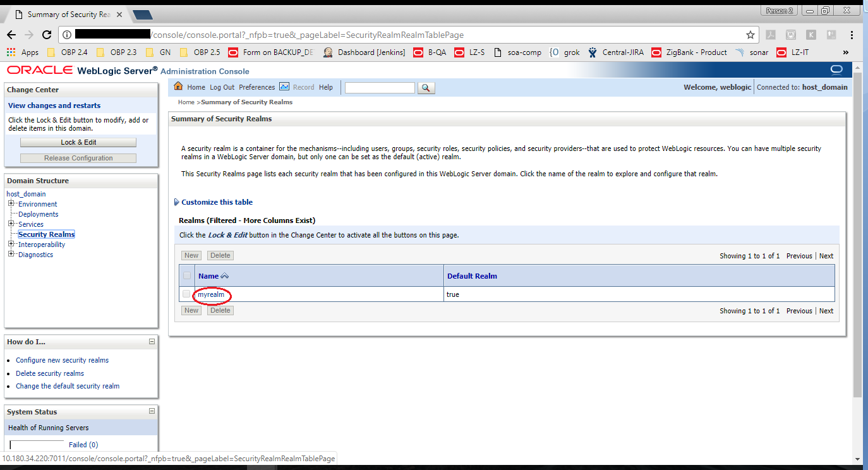Click the bottom Previous pagination link
The height and width of the screenshot is (470, 868).
pyautogui.click(x=799, y=311)
